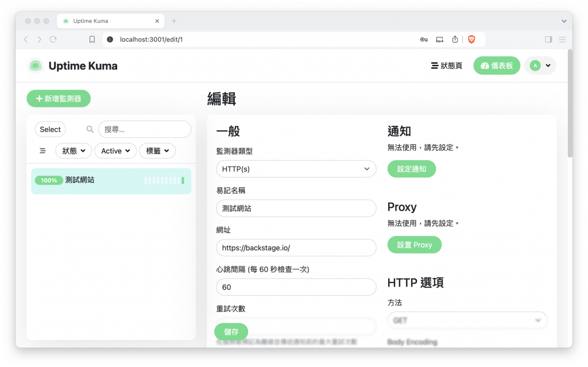Screen dimensions: 588x367
Task: Open the tab list chevron
Action: click(x=564, y=21)
